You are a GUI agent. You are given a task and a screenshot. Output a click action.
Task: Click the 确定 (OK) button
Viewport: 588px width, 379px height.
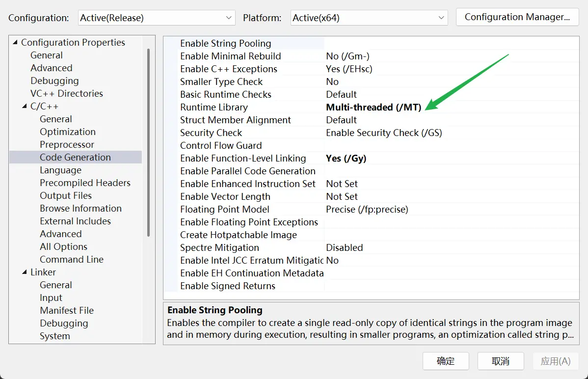tap(446, 361)
